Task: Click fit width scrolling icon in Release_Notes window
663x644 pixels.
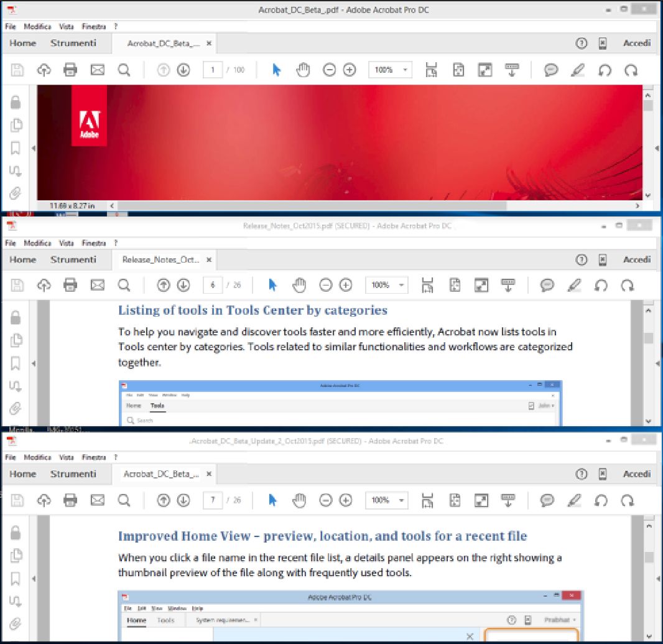Action: click(427, 285)
